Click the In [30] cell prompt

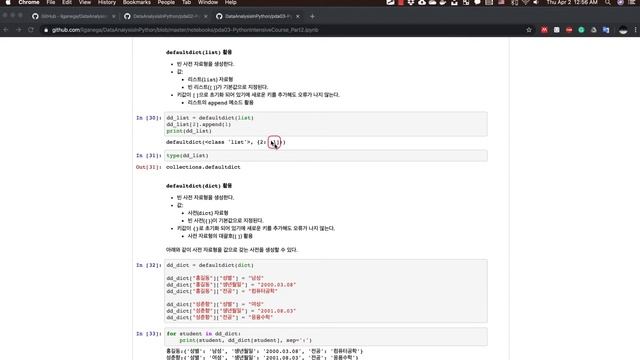click(149, 118)
